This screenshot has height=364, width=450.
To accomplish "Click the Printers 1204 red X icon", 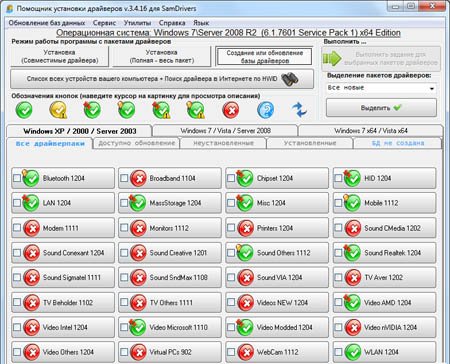I will click(x=246, y=228).
